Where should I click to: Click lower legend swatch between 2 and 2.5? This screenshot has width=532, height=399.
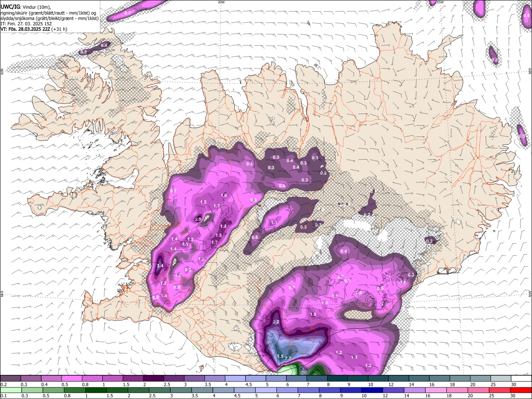(x=138, y=390)
